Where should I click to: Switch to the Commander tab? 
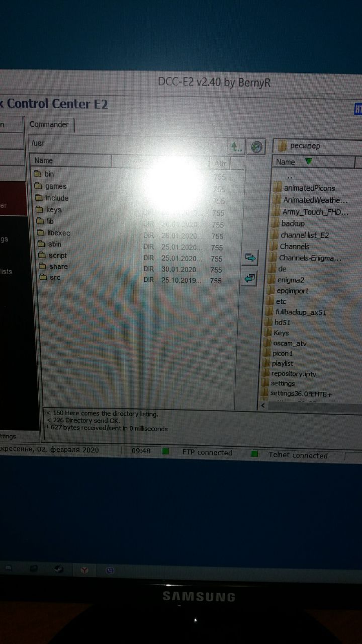[49, 124]
